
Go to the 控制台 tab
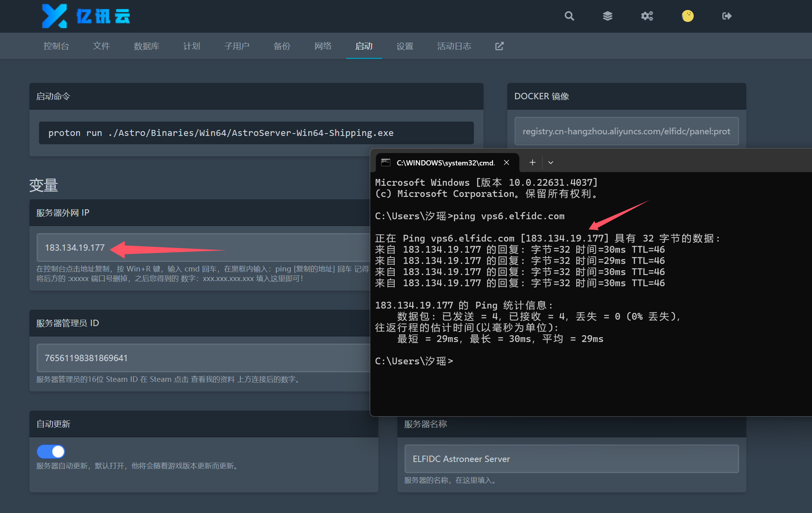56,46
